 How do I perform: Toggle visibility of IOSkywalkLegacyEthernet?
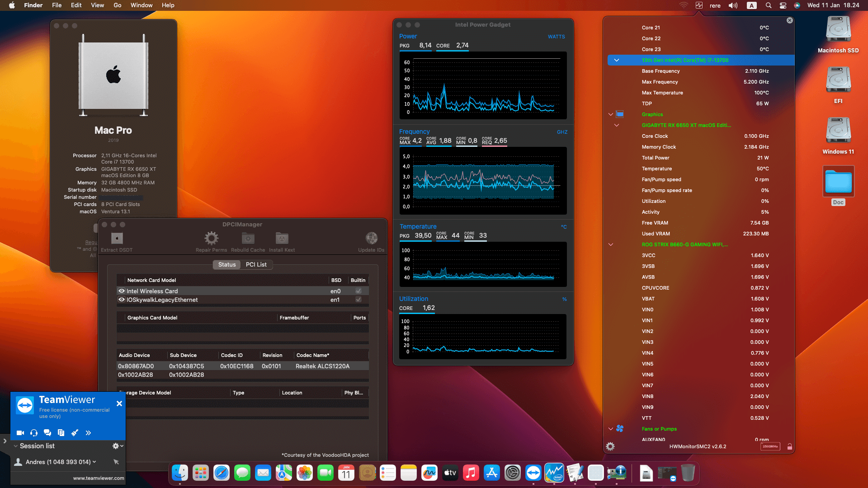tap(121, 300)
